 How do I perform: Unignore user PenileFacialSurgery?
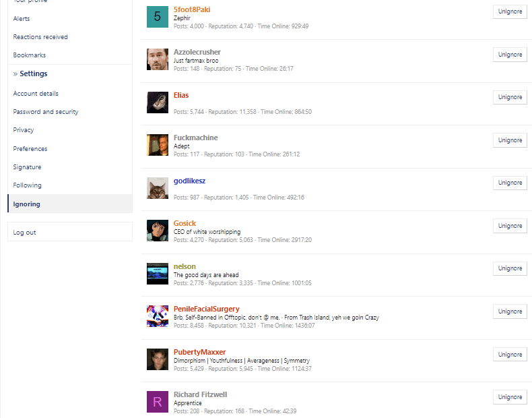(x=510, y=311)
